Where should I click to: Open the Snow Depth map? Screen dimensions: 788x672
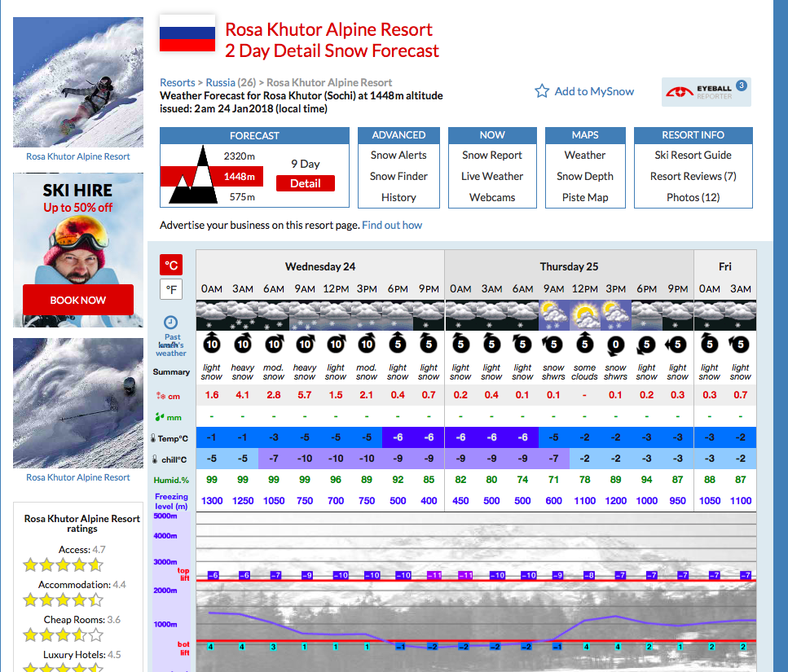tap(585, 176)
